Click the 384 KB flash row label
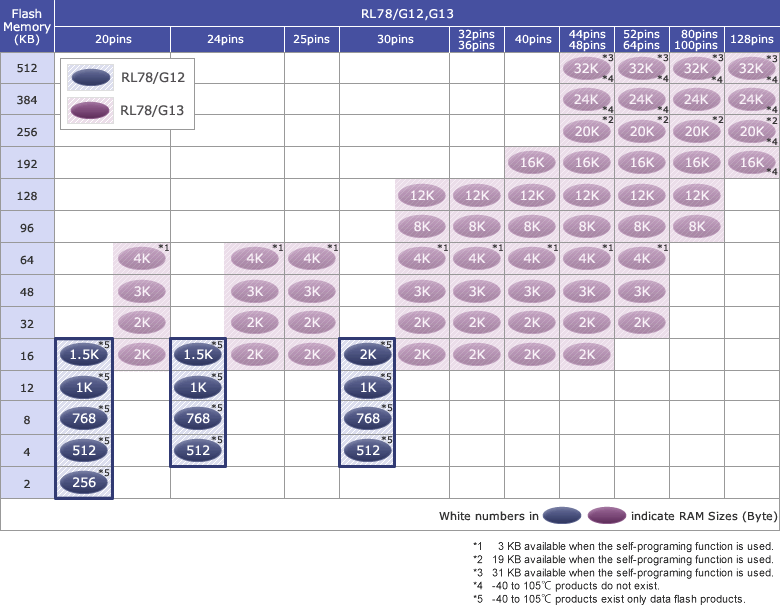 point(27,100)
